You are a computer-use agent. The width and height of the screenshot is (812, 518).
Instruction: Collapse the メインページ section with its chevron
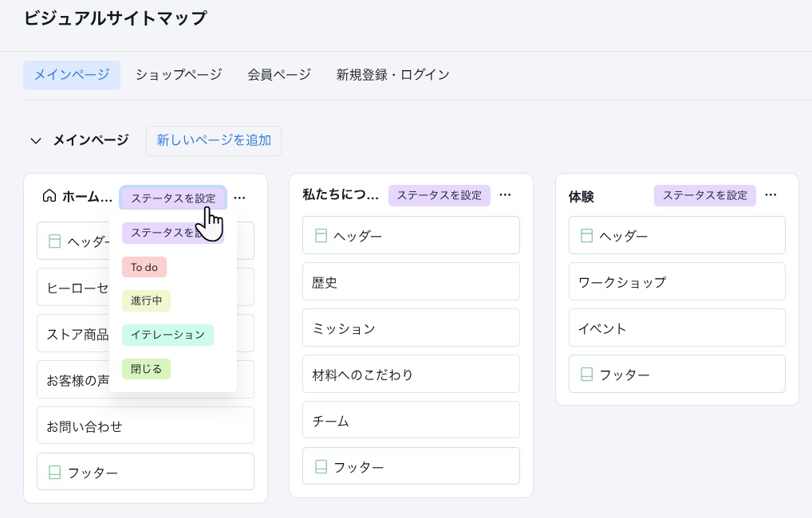tap(36, 140)
